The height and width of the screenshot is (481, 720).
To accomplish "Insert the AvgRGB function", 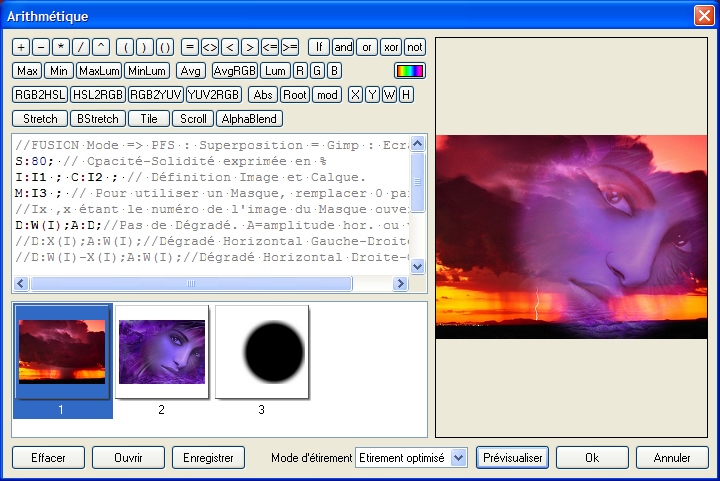I will coord(235,71).
